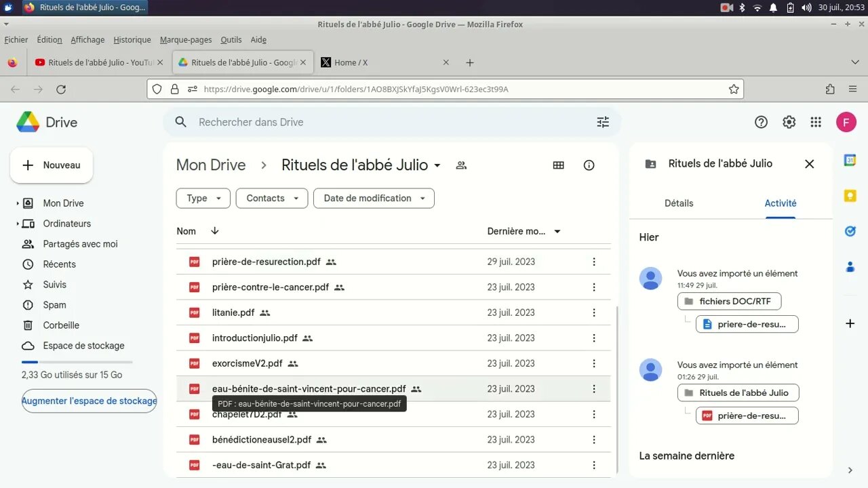Hide the side panel with bottom chevron
The image size is (868, 488).
click(850, 470)
